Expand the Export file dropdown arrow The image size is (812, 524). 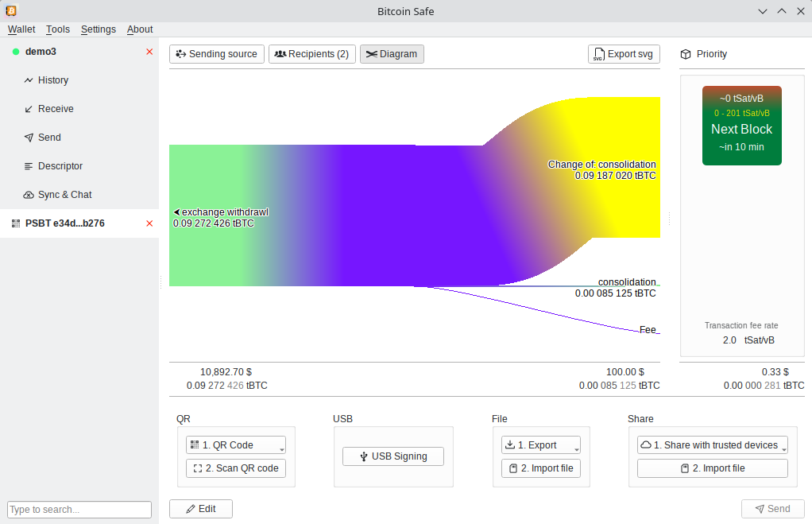(576, 449)
